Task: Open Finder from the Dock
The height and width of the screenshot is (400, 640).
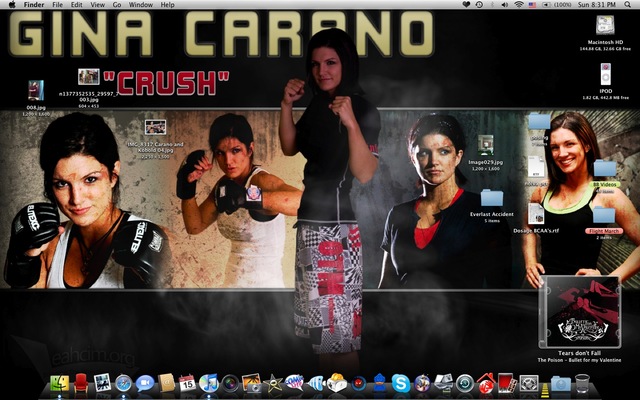Action: point(60,383)
